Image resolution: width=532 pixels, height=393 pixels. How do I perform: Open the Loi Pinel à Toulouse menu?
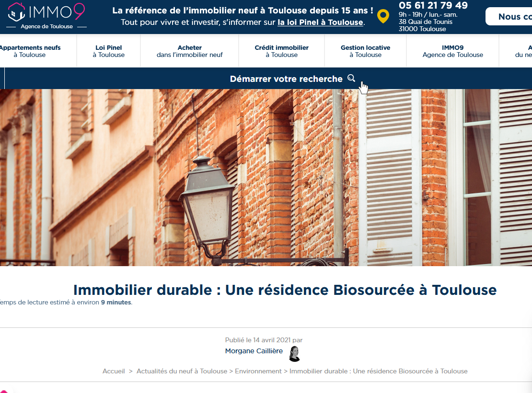109,51
